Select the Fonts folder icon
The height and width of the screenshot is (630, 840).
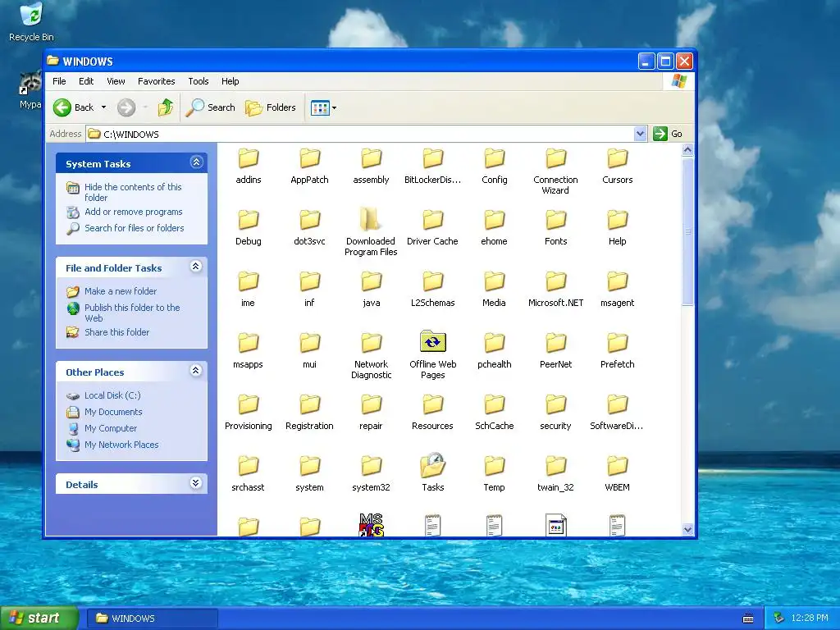[x=555, y=220]
